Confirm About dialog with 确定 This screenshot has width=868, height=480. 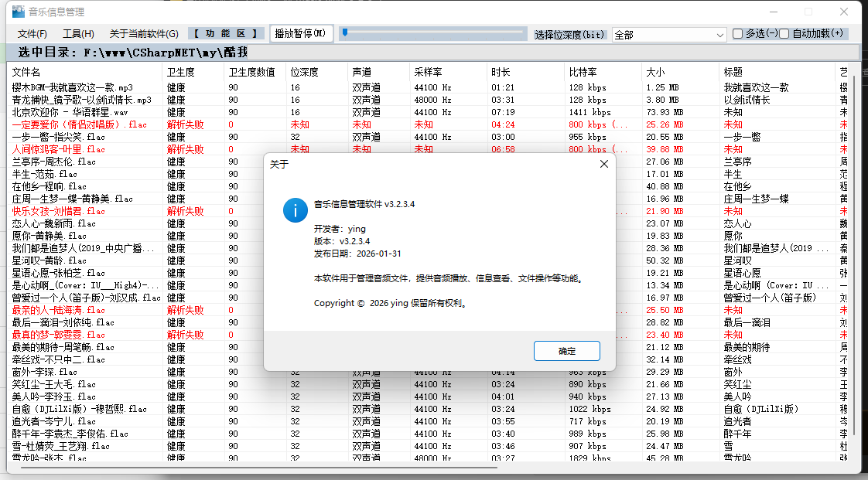[567, 351]
